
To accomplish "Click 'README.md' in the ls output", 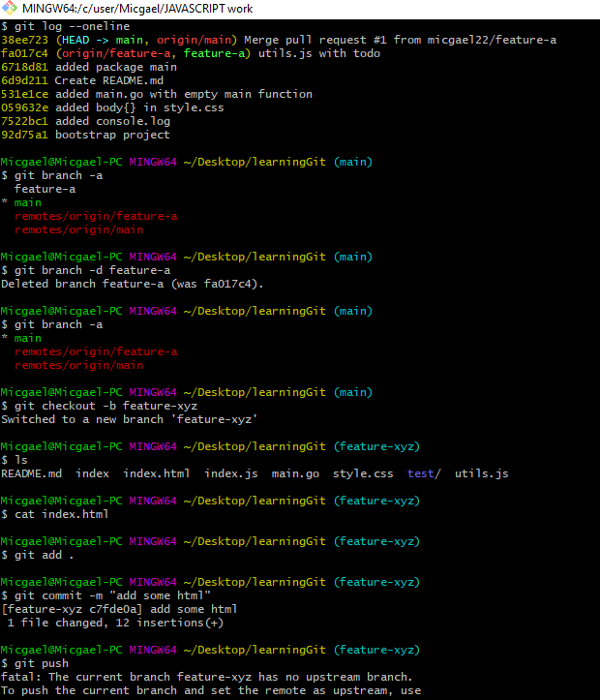I will click(x=31, y=473).
